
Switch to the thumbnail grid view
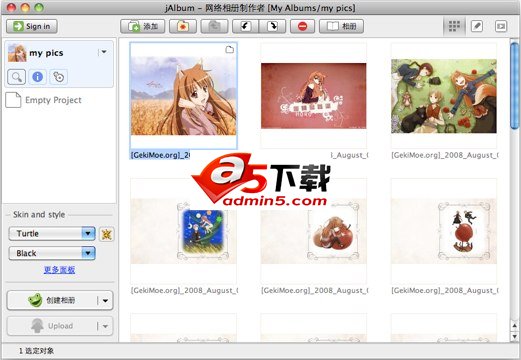[454, 26]
